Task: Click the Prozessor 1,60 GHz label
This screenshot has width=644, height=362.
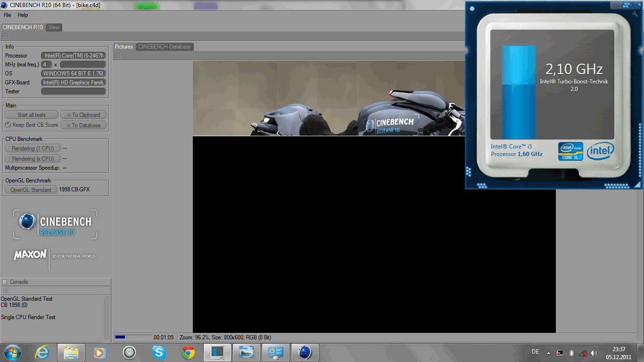Action: tap(517, 154)
